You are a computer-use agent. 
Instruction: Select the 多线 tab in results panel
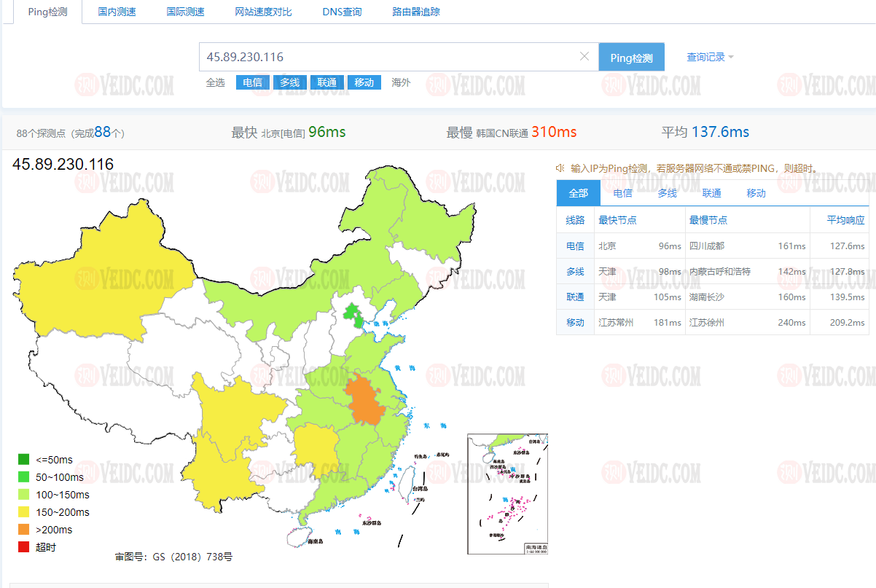(667, 193)
